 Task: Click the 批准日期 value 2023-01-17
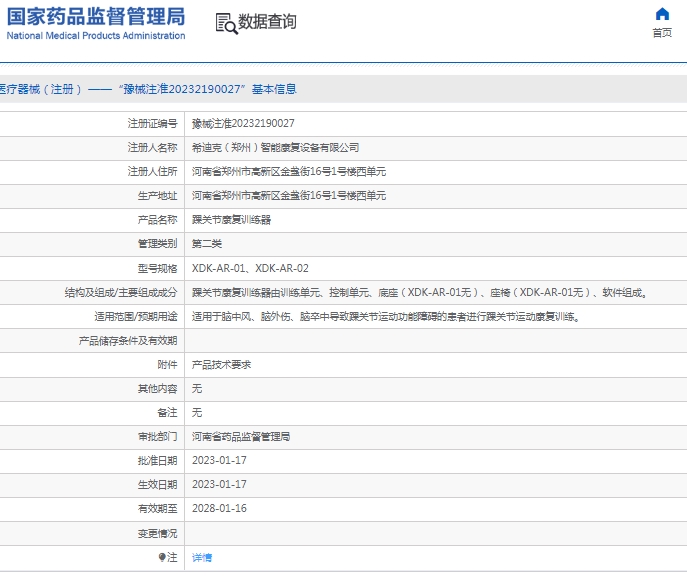(219, 461)
